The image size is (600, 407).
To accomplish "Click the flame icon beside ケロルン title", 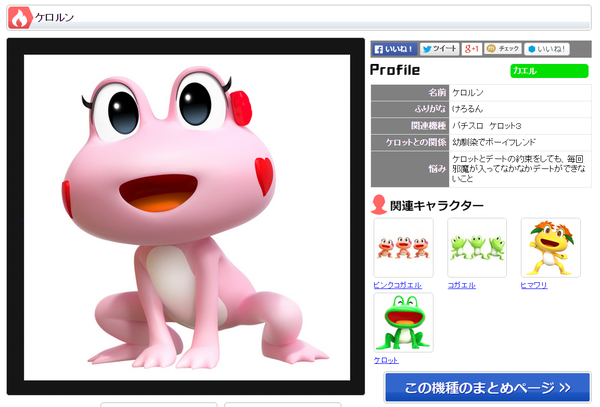I will [20, 18].
